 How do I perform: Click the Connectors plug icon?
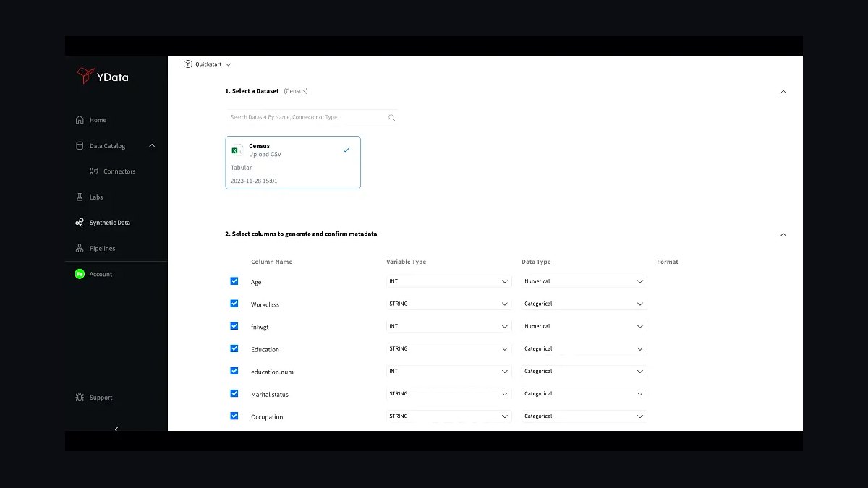[94, 171]
